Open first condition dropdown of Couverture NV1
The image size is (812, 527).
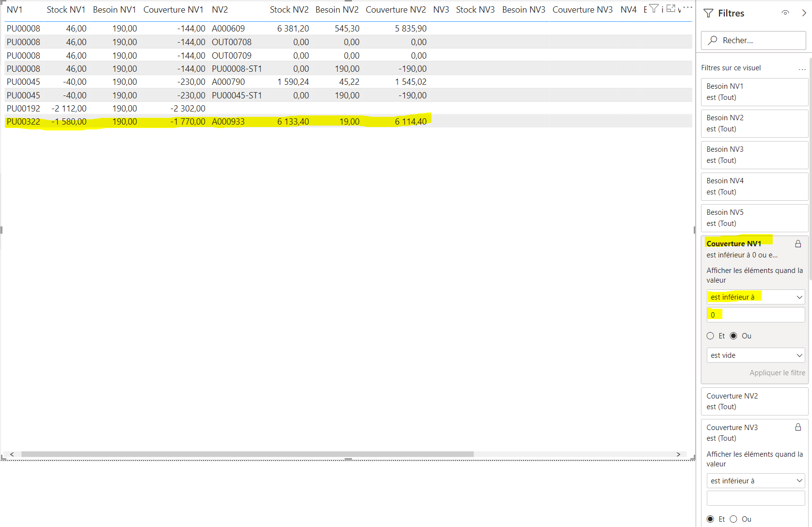(x=756, y=297)
